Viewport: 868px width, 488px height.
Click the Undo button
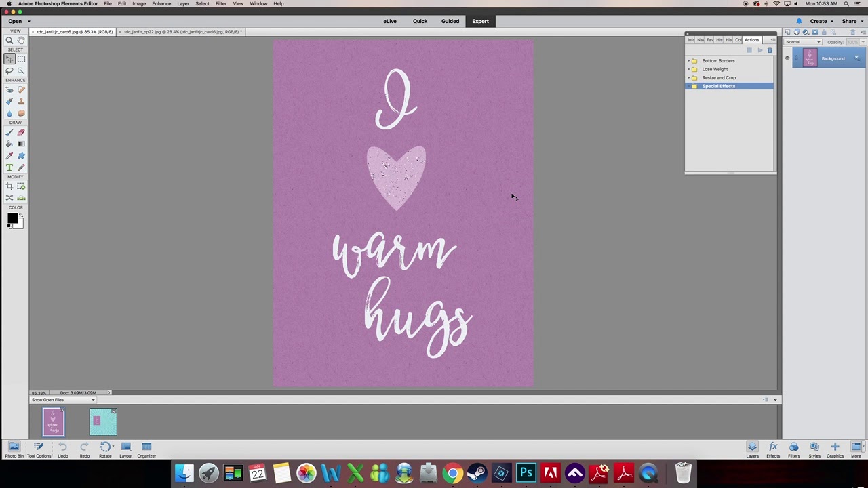[x=62, y=449]
